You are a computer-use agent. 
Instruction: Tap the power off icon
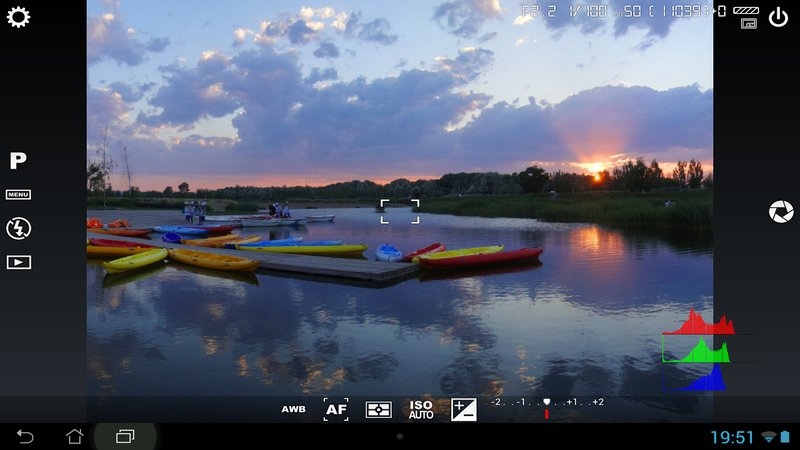click(779, 17)
